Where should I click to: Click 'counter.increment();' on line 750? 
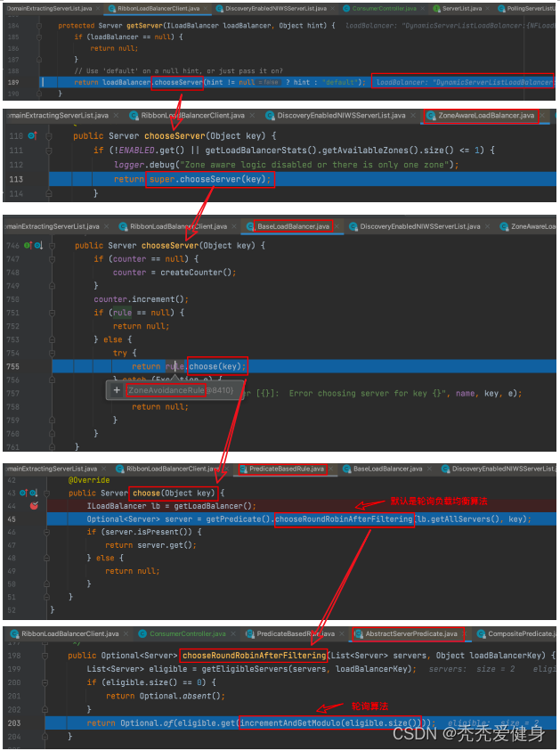click(142, 299)
